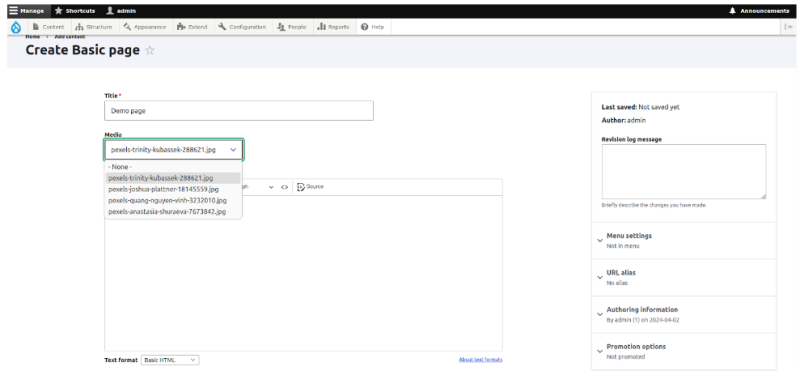The height and width of the screenshot is (375, 800).
Task: Open the Configuration menu
Action: [242, 27]
